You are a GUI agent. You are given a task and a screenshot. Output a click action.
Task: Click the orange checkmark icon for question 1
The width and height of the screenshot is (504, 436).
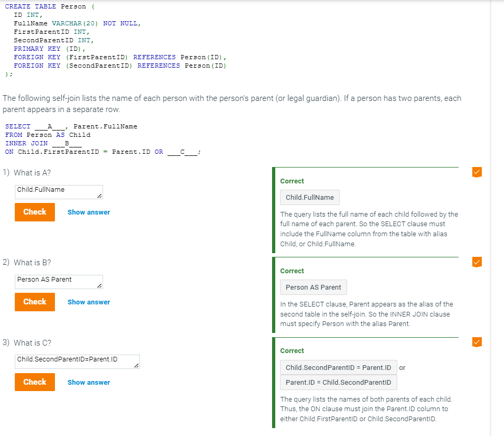point(477,172)
